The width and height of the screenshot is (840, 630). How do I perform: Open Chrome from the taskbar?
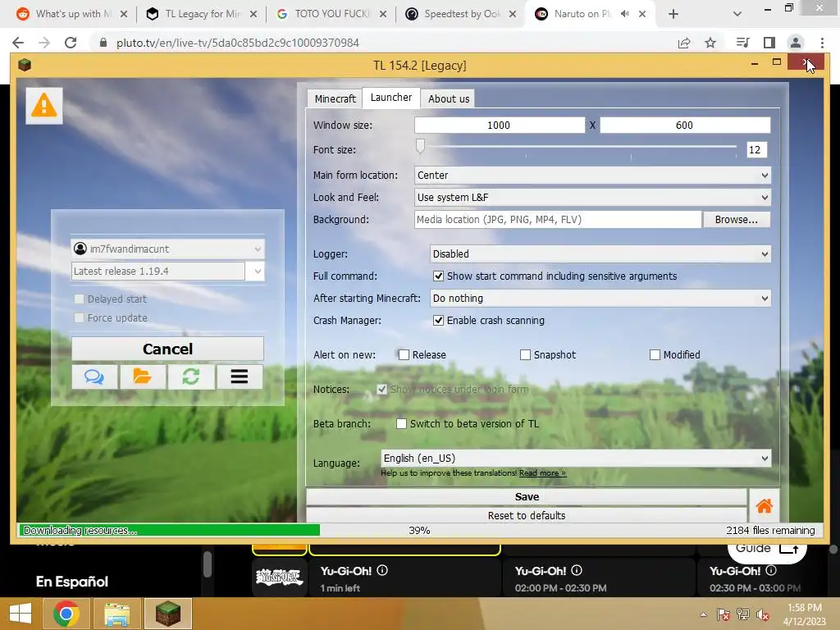click(66, 614)
